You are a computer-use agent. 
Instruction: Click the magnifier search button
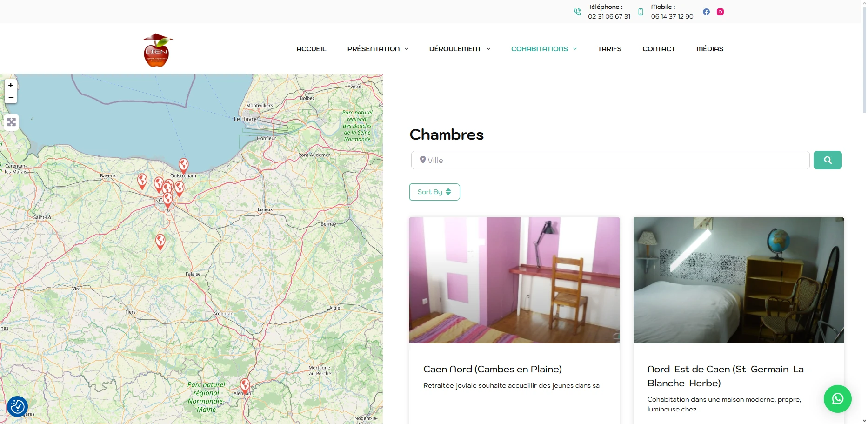pyautogui.click(x=828, y=160)
